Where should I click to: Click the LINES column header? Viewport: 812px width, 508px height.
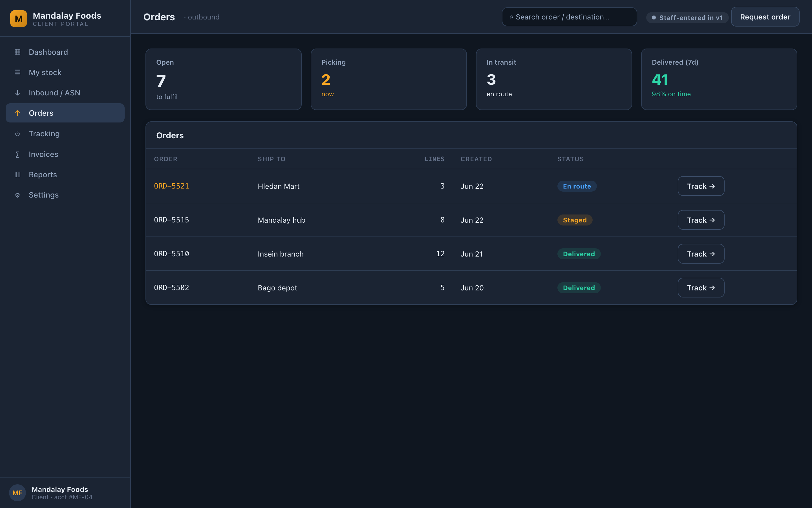point(434,159)
